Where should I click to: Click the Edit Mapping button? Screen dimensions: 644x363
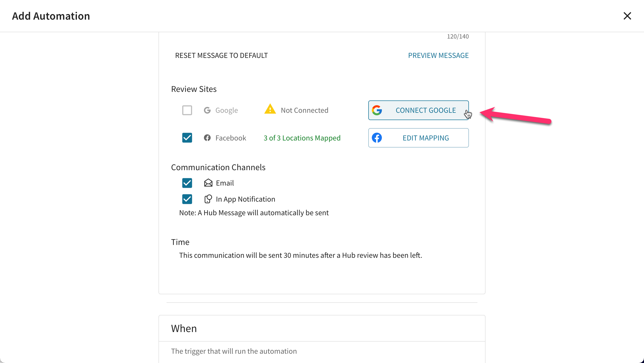[418, 138]
